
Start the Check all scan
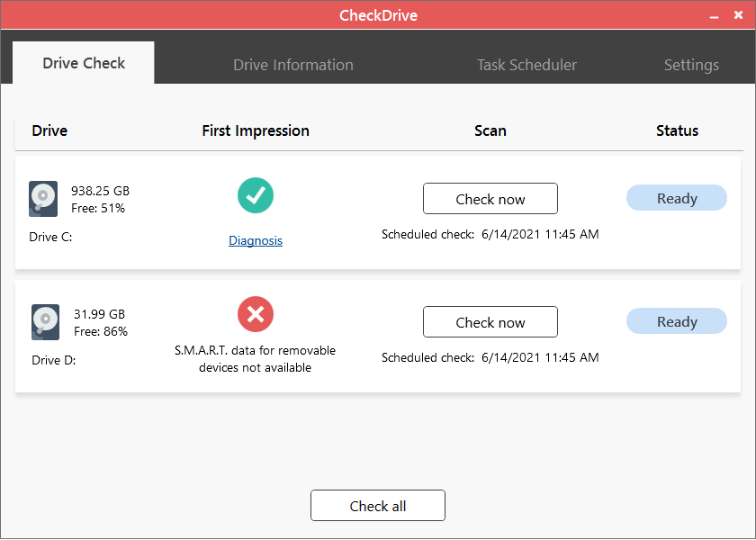point(378,506)
